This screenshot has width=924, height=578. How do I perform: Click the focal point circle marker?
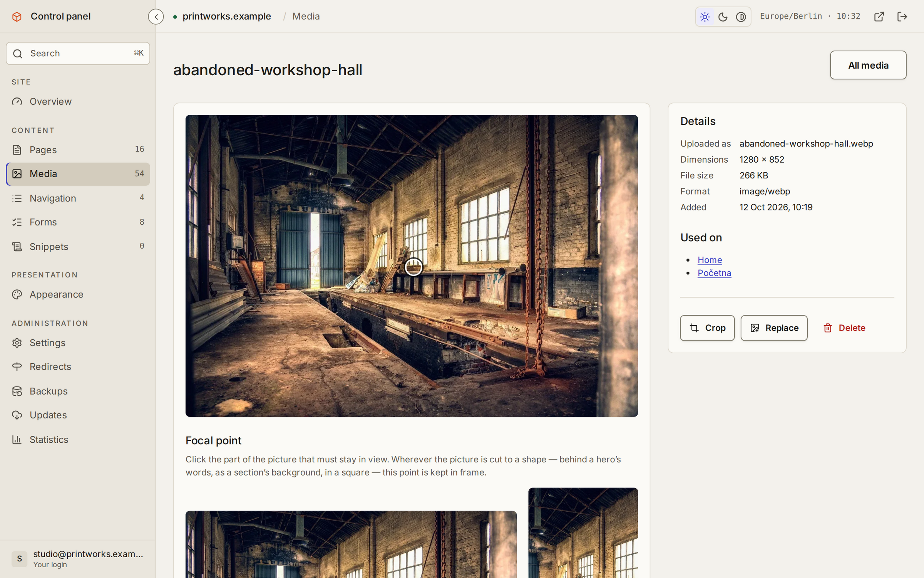[413, 267]
